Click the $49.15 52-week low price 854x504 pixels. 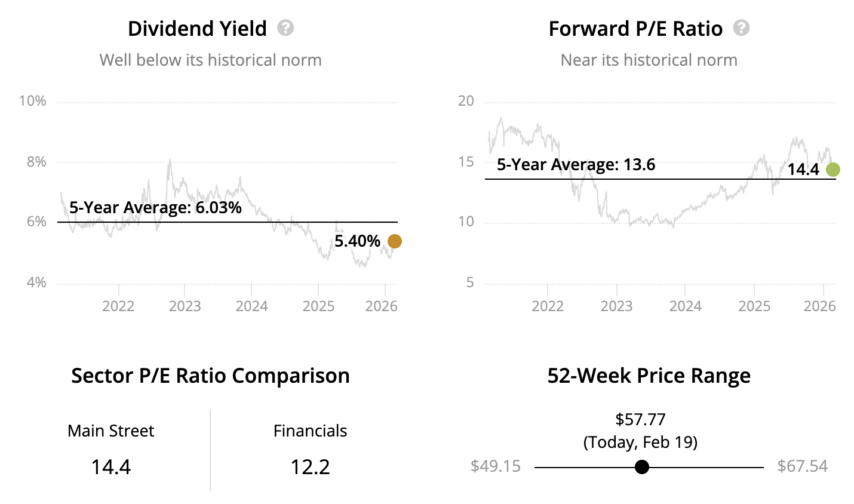click(x=496, y=466)
